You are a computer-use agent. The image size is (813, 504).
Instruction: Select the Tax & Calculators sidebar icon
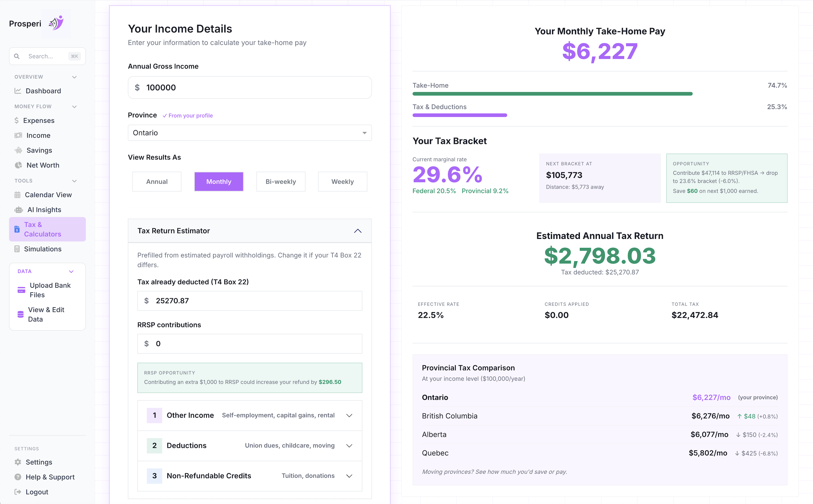coord(17,229)
